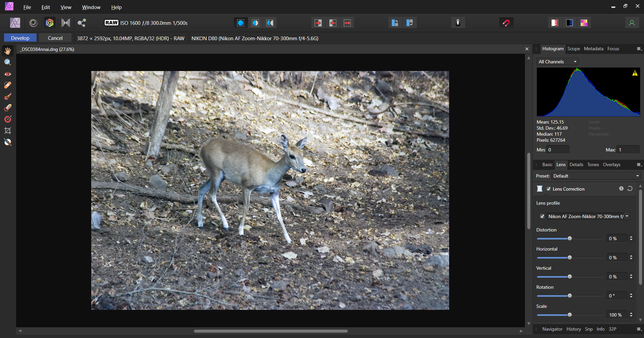Viewport: 644px width, 338px height.
Task: Switch to the Tones tab
Action: click(x=593, y=164)
